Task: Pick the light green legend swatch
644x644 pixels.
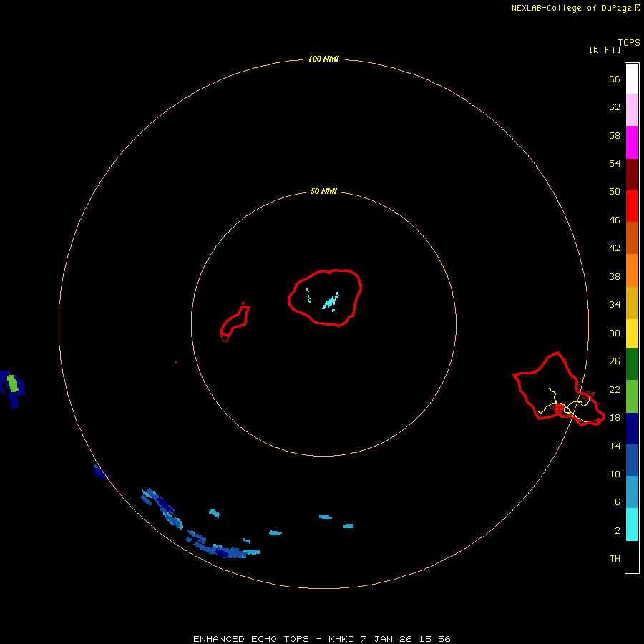Action: [632, 396]
